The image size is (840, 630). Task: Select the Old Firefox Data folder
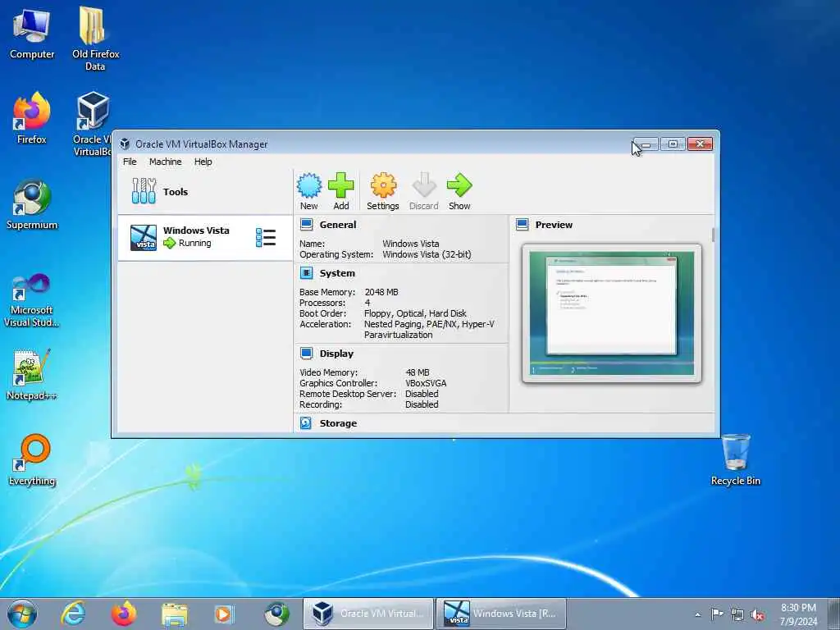[95, 39]
